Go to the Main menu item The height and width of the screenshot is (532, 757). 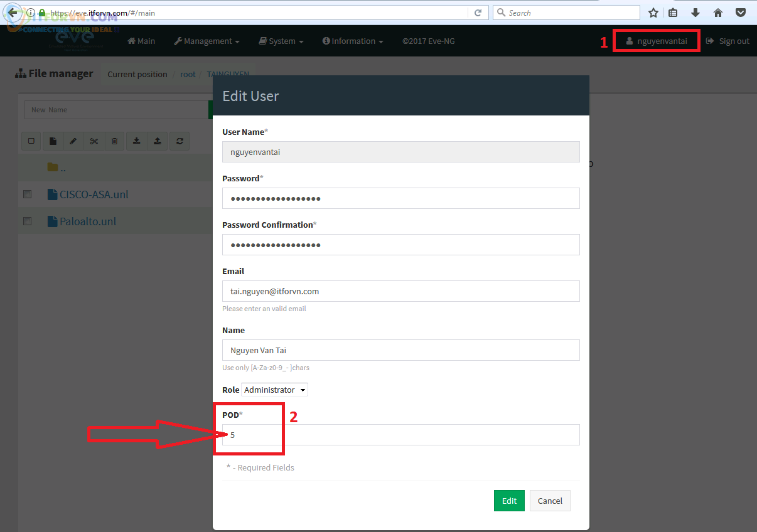coord(141,41)
